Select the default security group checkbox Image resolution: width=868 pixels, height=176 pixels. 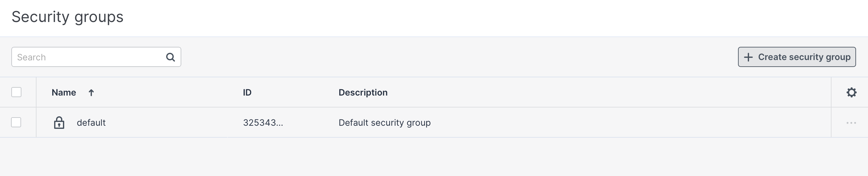point(16,123)
